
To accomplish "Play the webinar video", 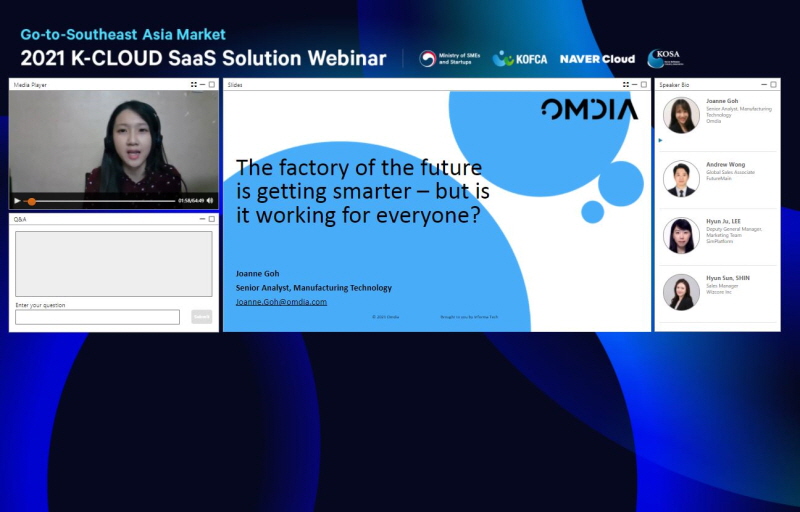I will 17,201.
